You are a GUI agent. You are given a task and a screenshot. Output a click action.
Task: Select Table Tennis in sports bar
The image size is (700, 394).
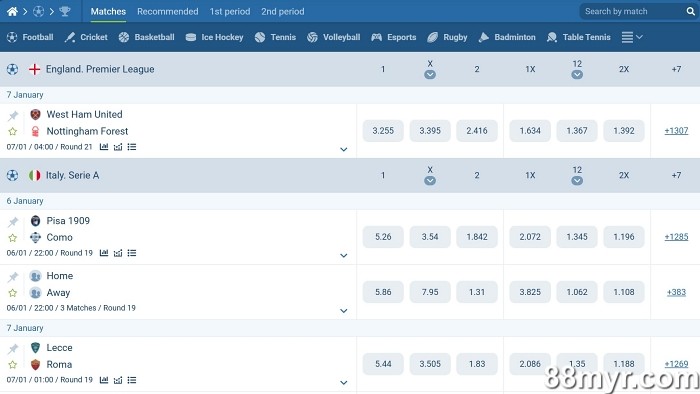[x=579, y=37]
